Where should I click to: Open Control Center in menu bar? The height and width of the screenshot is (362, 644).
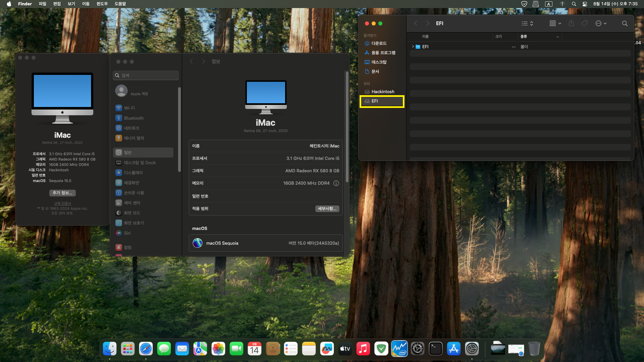click(x=585, y=4)
